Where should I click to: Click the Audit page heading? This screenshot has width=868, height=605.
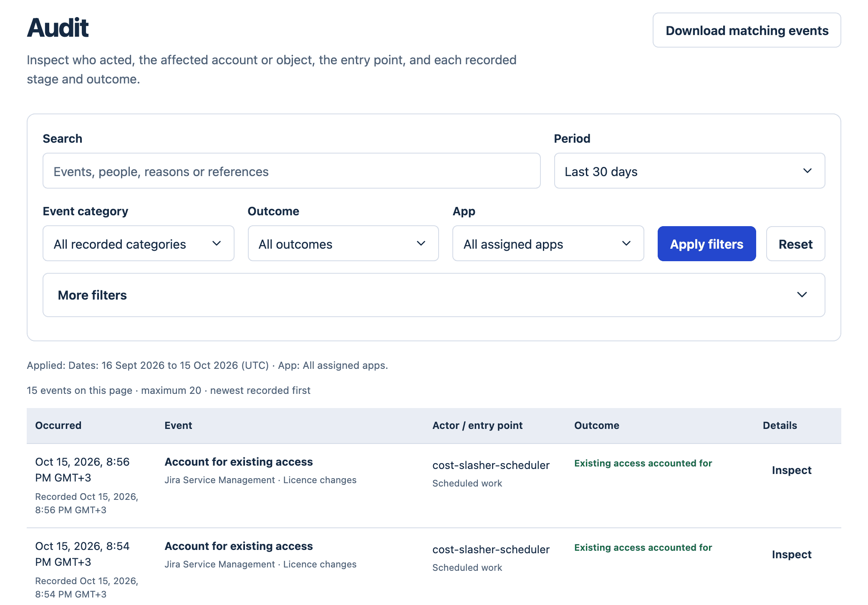[58, 28]
